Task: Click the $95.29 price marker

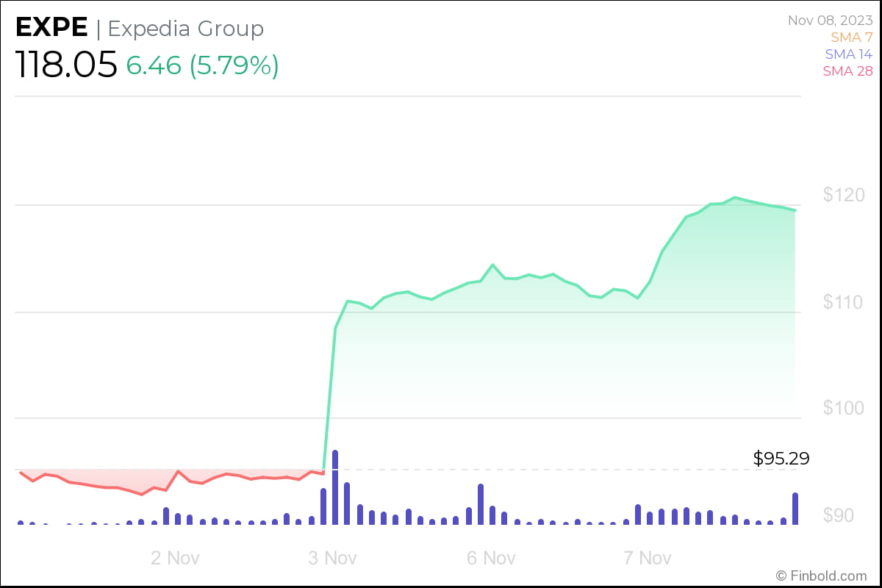Action: [781, 458]
